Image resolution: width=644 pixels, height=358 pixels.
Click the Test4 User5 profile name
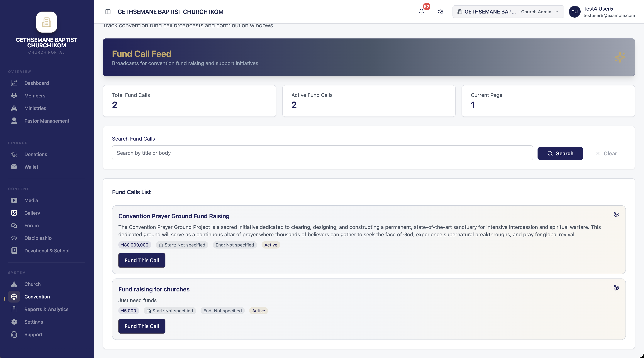[x=598, y=9]
